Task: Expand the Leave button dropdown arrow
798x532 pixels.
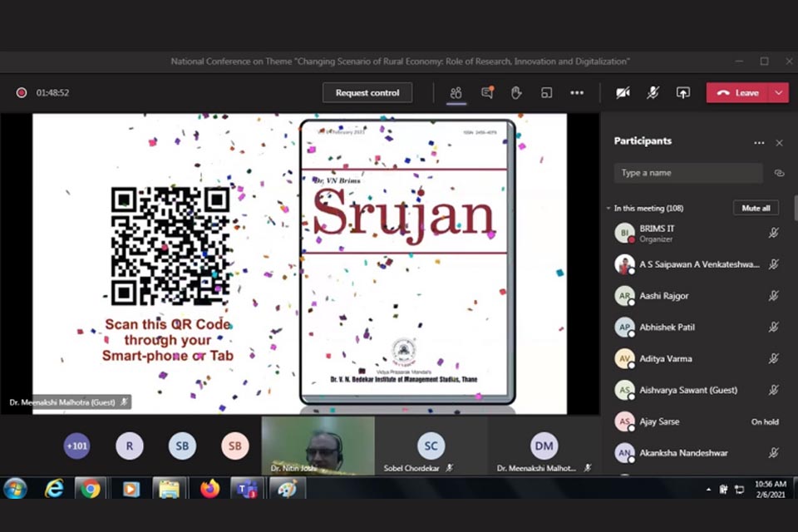Action: (779, 92)
